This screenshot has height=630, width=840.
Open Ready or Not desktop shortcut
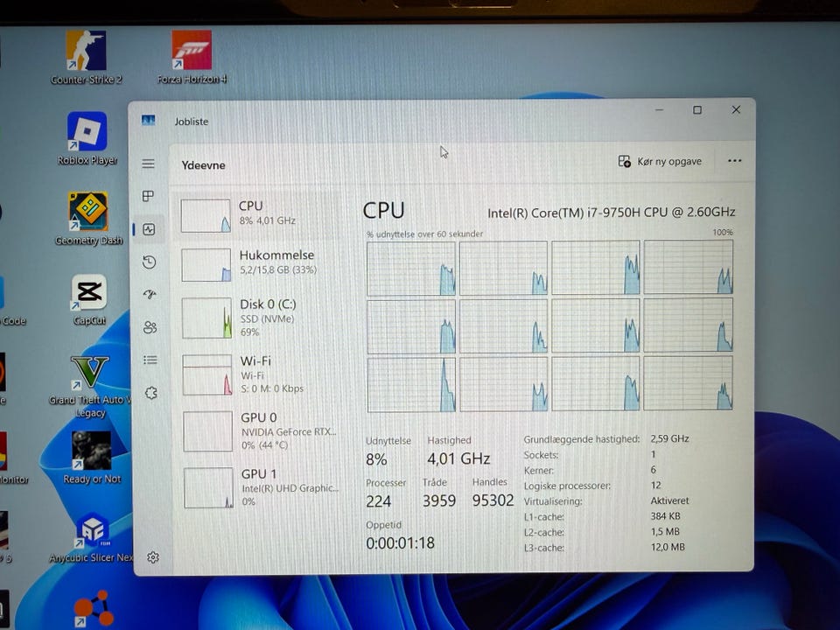click(92, 458)
